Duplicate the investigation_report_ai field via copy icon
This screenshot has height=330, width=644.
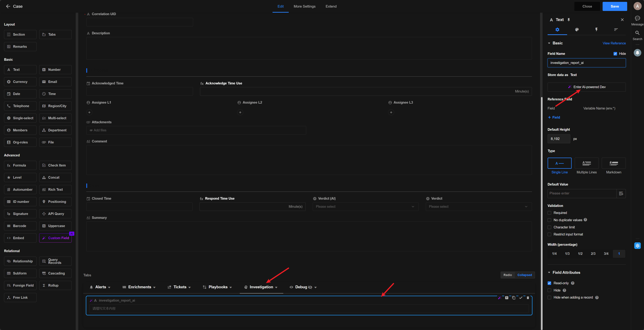tap(513, 298)
